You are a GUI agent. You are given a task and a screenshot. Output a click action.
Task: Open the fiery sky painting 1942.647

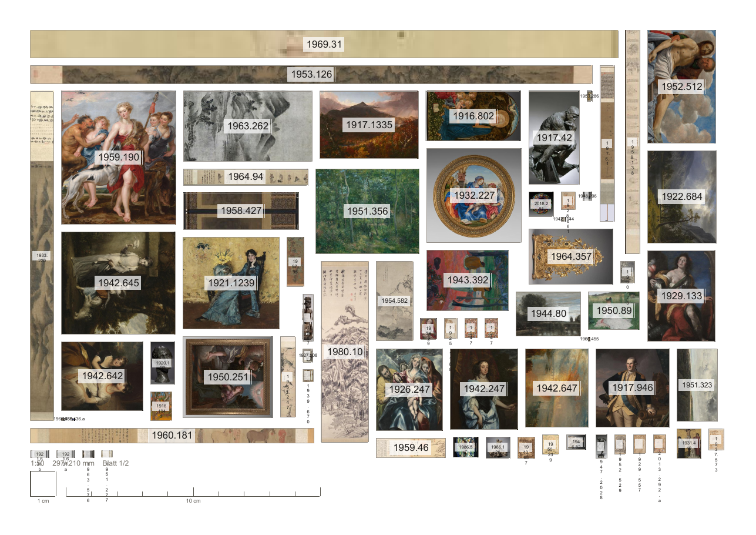coord(557,388)
